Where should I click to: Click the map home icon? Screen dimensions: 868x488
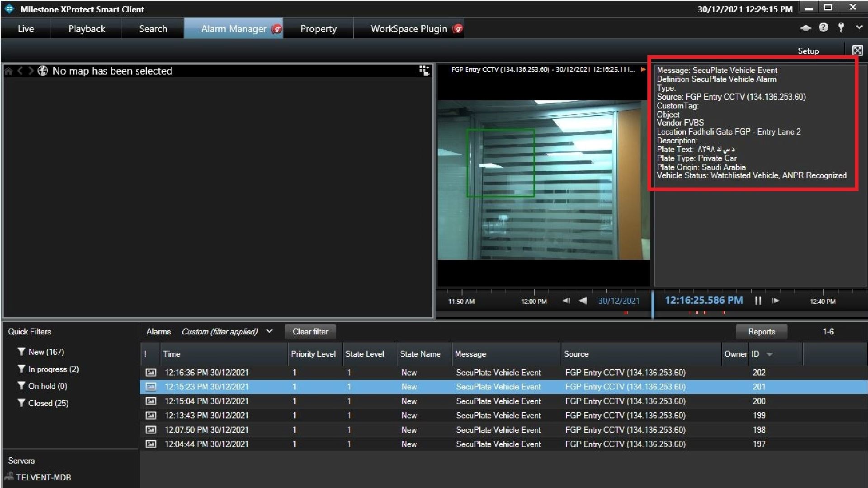click(x=8, y=71)
